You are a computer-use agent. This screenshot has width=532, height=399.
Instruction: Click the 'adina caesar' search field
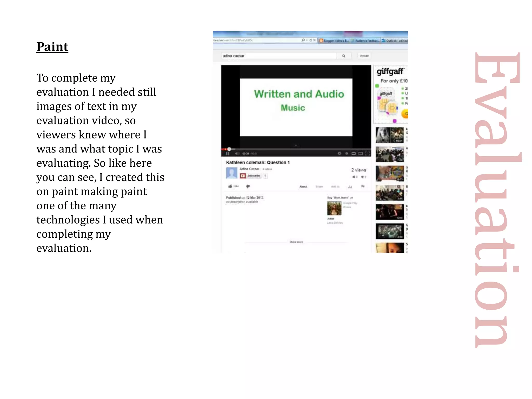tap(279, 56)
